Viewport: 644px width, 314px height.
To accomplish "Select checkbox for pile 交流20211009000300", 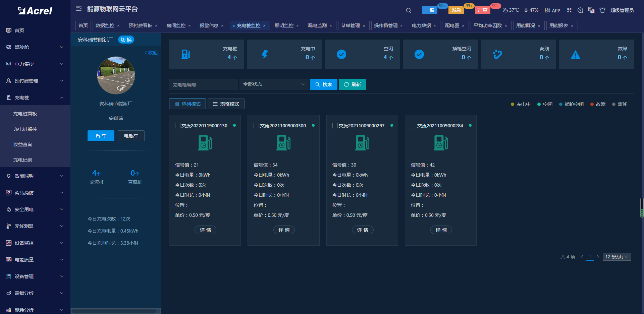I will pos(256,126).
